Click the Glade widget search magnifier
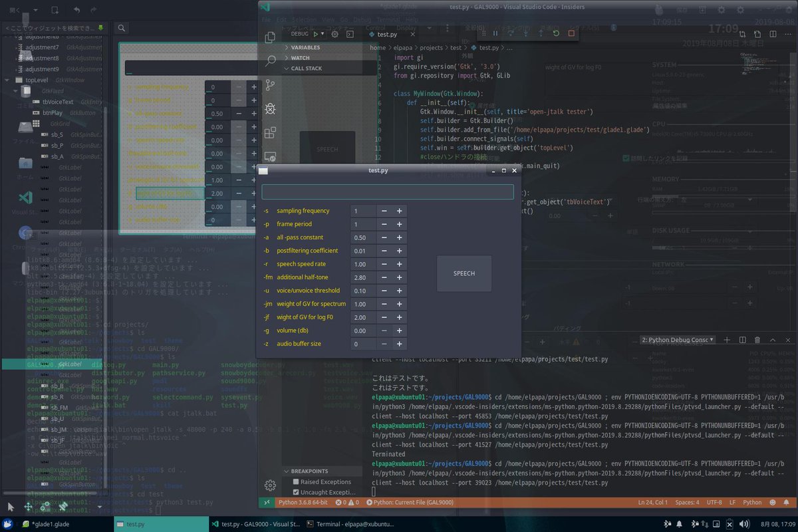Screen dimensions: 798x532 coord(121,28)
